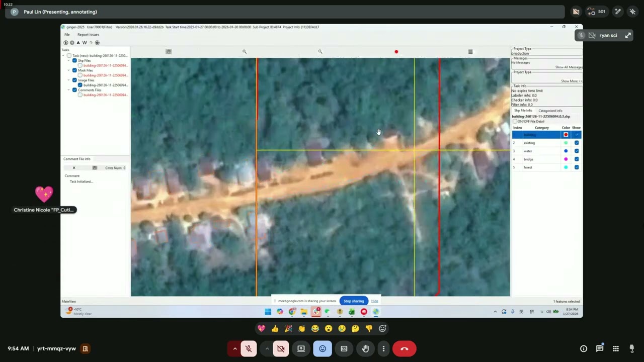
Task: Turn on captions in Meet controls
Action: point(344,348)
